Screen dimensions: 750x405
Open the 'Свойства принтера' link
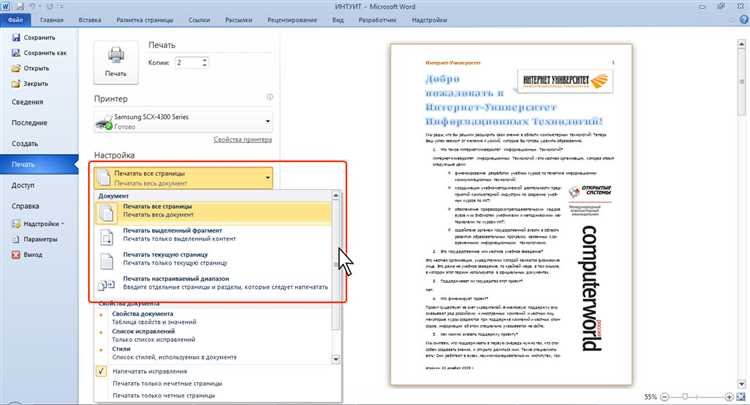pos(243,139)
